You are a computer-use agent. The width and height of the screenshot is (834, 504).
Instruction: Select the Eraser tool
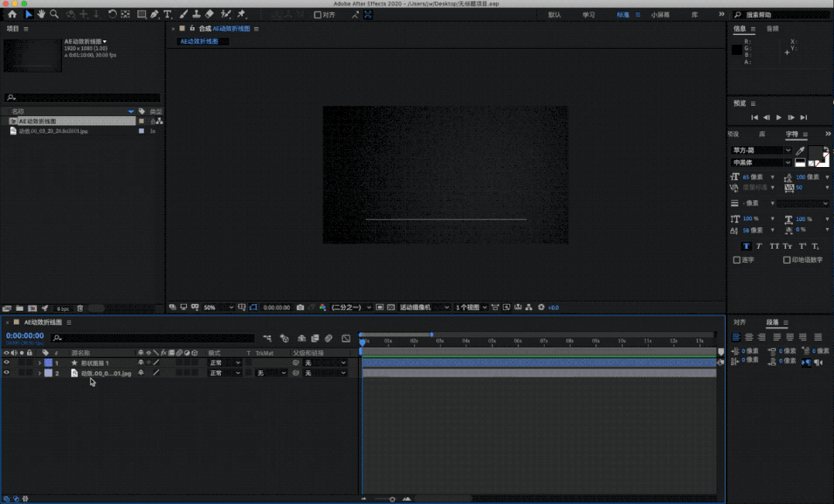click(209, 14)
